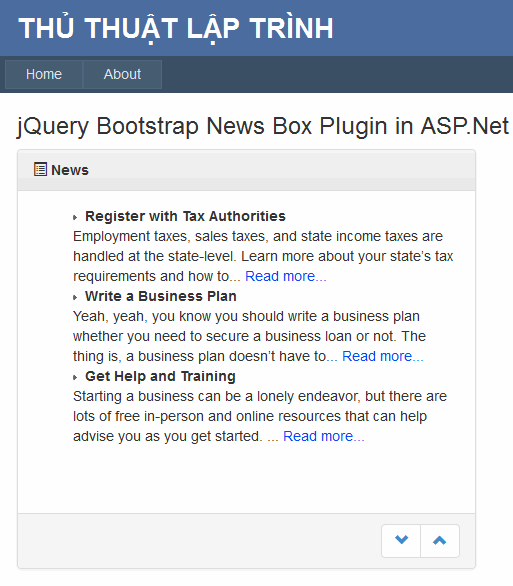
Task: Click the jQuery Bootstrap News Box Plugin heading
Action: [263, 126]
